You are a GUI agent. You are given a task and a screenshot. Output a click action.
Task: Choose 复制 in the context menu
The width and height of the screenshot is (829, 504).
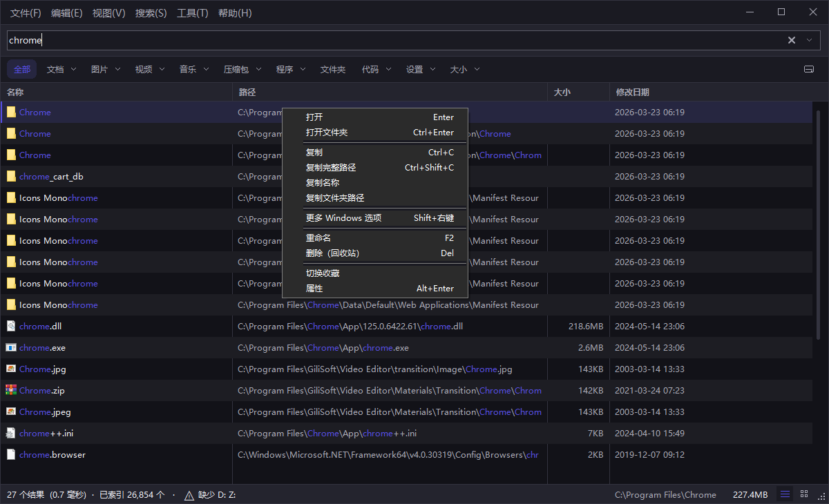point(375,153)
